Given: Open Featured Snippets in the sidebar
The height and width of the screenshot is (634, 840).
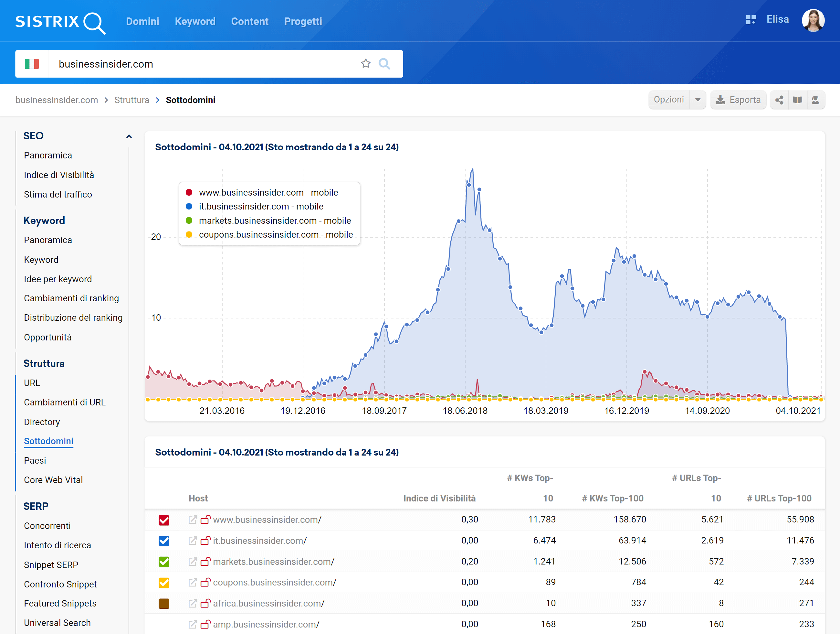Looking at the screenshot, I should pos(60,603).
